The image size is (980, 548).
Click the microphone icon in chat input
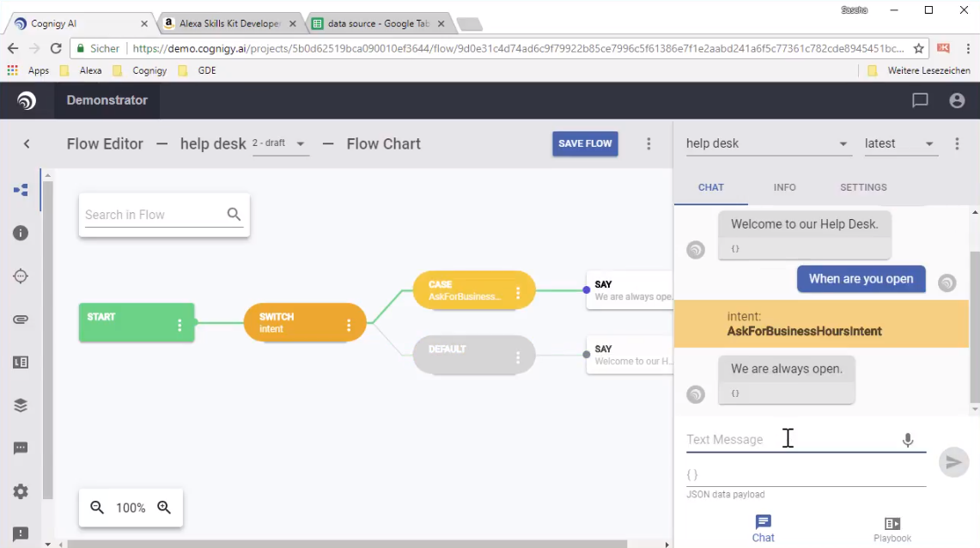pyautogui.click(x=907, y=441)
